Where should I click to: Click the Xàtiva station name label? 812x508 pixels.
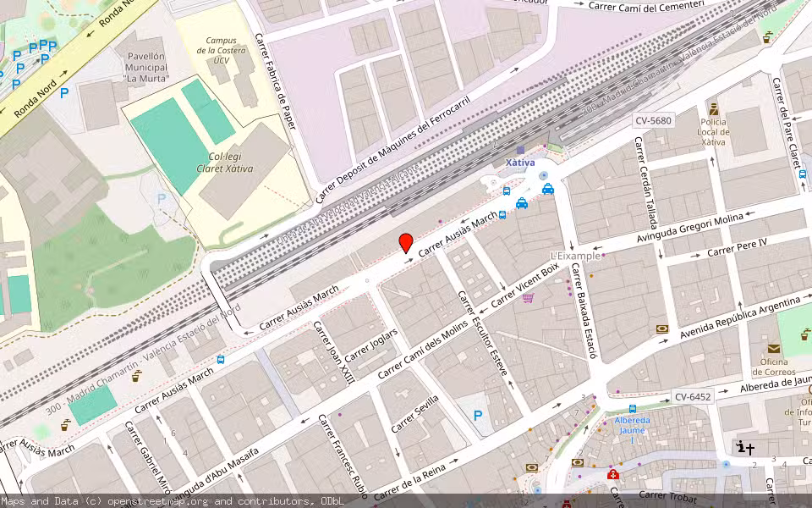coord(520,163)
